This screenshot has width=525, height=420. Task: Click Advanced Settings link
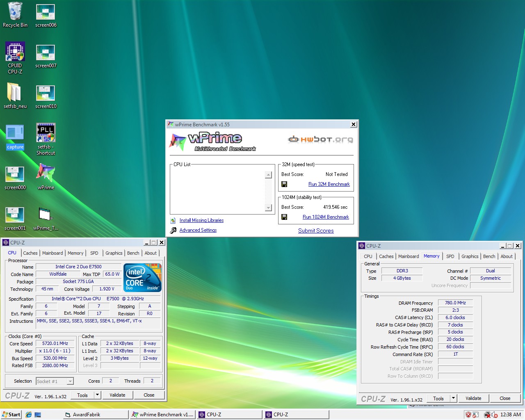coord(198,230)
